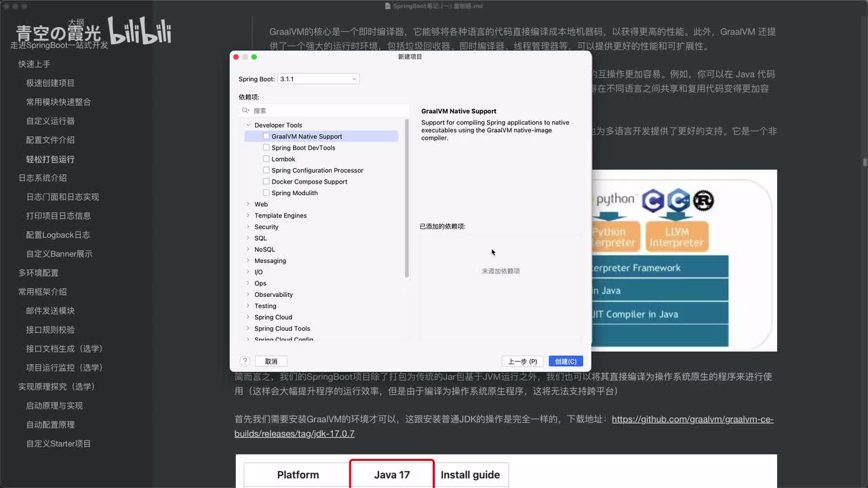Click the search magnifier icon
This screenshot has width=868, height=488.
pyautogui.click(x=245, y=110)
